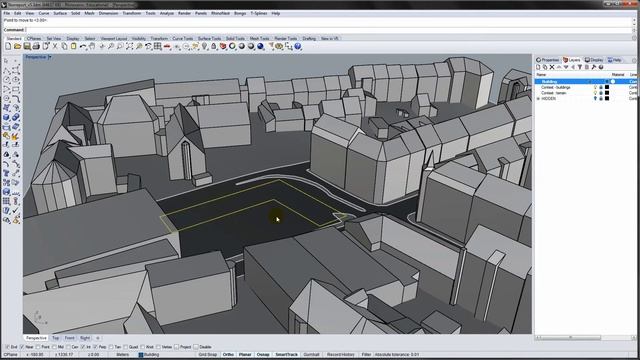Click the Cut scissors icon
Screen dimensions: 640x360
(55, 47)
